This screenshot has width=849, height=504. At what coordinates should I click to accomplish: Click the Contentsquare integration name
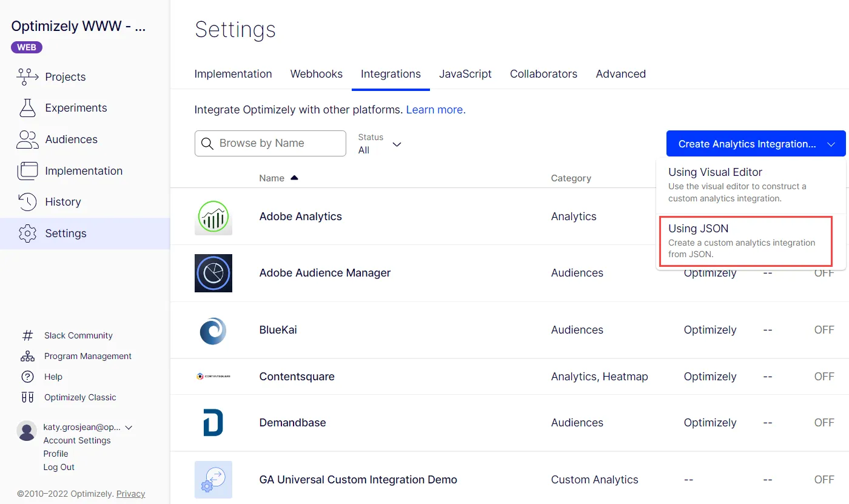297,377
